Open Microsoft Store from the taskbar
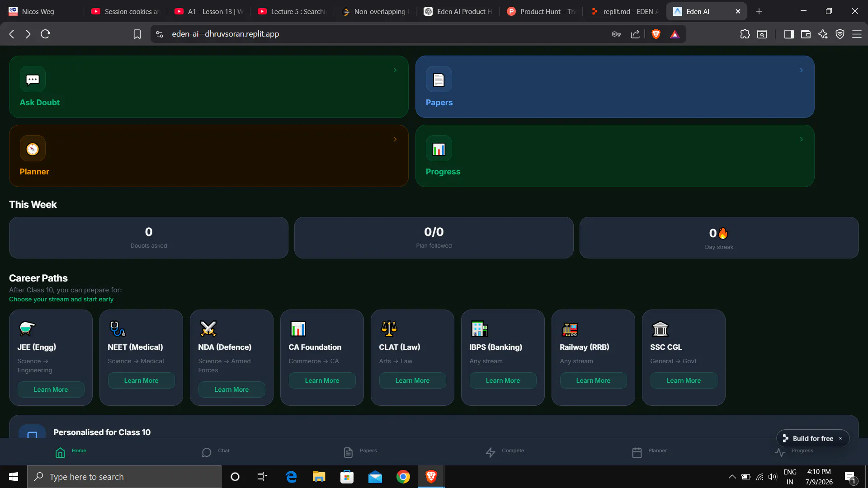This screenshot has height=488, width=868. tap(347, 477)
